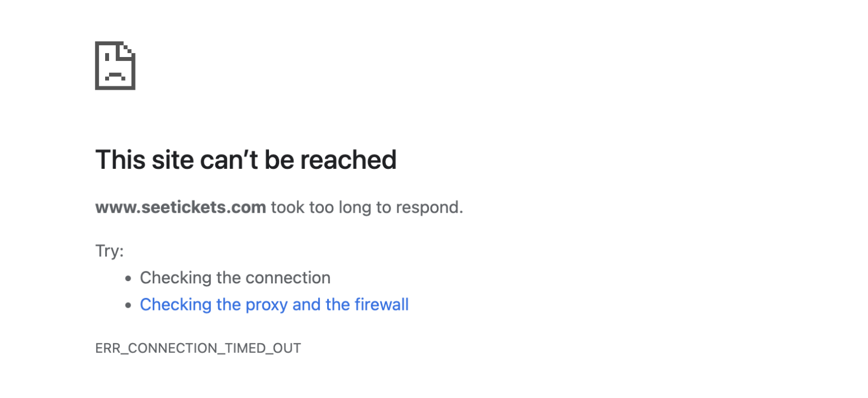Click the sad page error icon
868x398 pixels.
tap(115, 65)
